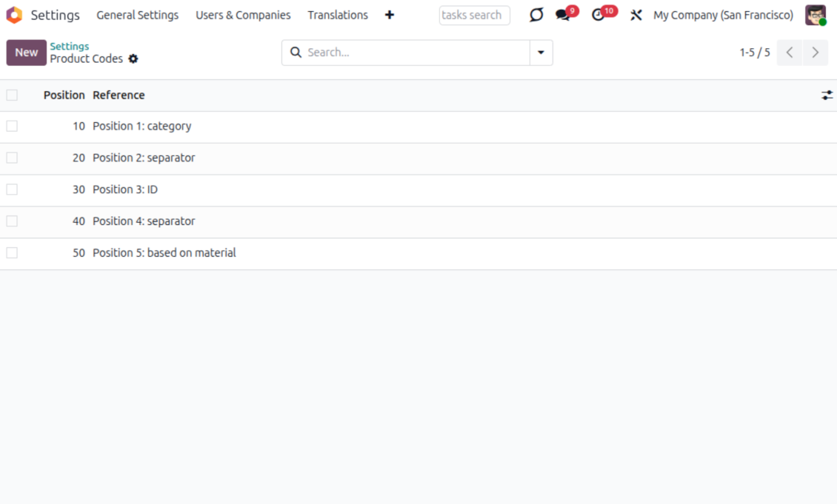Click the Odoo app home logo icon
The height and width of the screenshot is (504, 837).
pyautogui.click(x=14, y=15)
